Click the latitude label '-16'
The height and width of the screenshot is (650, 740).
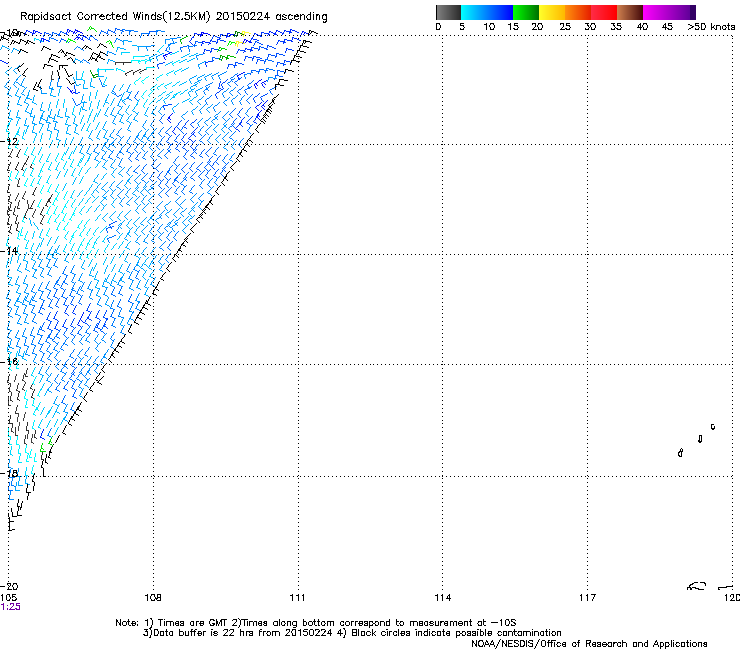[9, 361]
